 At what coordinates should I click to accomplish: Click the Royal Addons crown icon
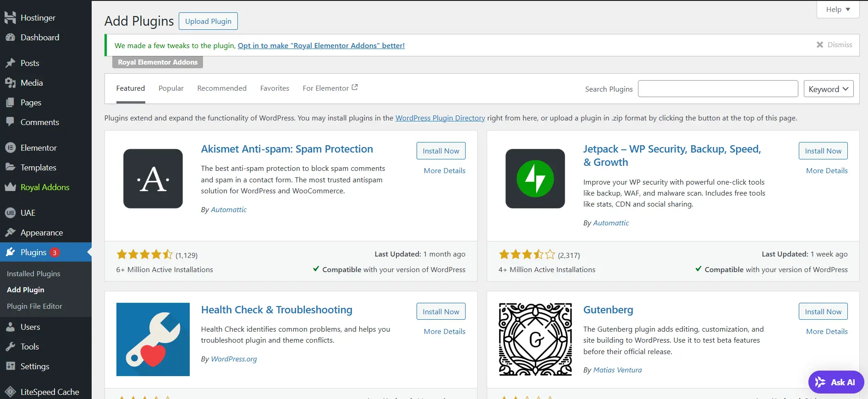click(x=10, y=187)
